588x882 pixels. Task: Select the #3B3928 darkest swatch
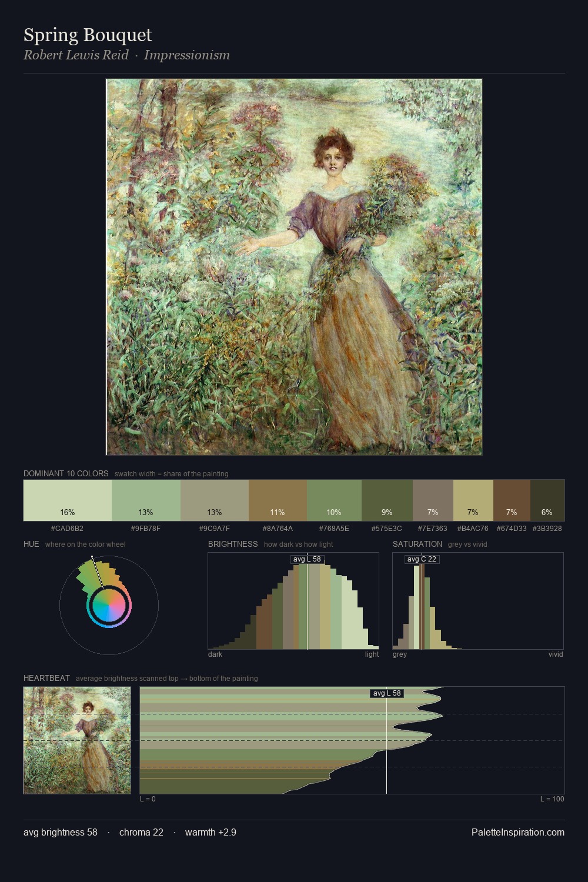tap(547, 500)
